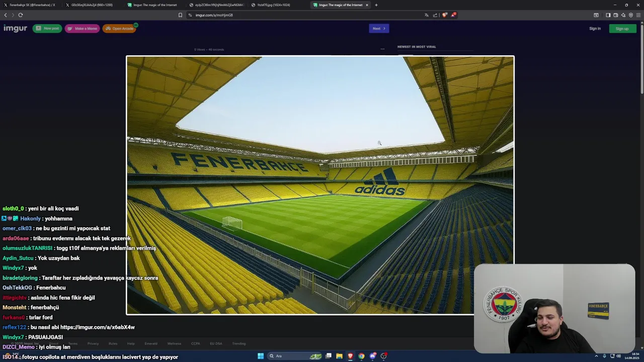Open Brave Rewards triangle icon
Image resolution: width=644 pixels, height=362 pixels.
pos(453,15)
